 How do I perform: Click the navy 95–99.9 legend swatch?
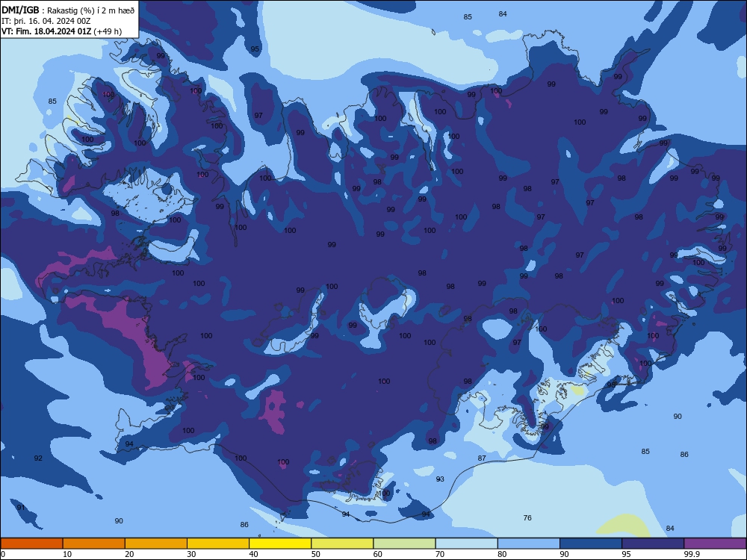pos(653,544)
